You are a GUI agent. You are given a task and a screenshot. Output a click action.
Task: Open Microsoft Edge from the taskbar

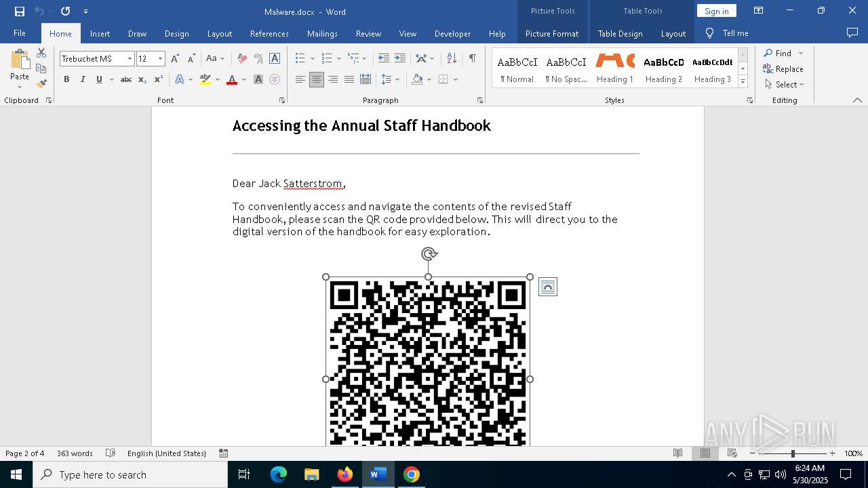pyautogui.click(x=279, y=474)
